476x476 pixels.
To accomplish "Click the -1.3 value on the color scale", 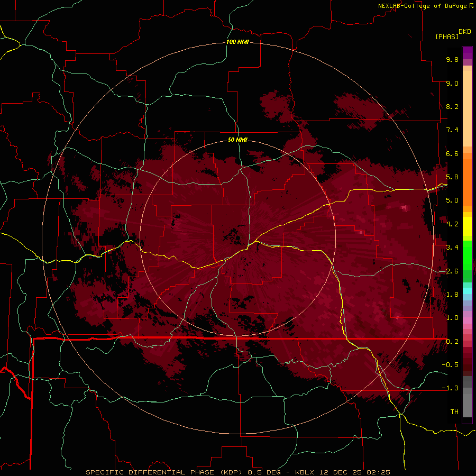I will pyautogui.click(x=450, y=388).
